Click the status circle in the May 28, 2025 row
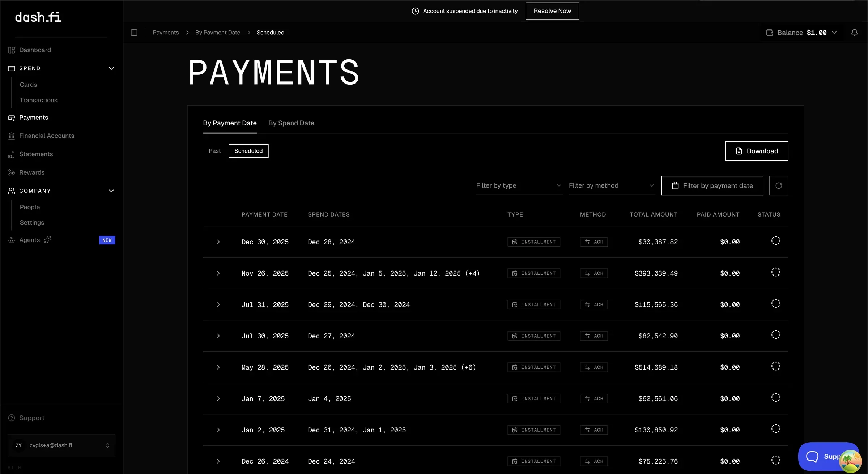The image size is (868, 474). click(x=776, y=366)
